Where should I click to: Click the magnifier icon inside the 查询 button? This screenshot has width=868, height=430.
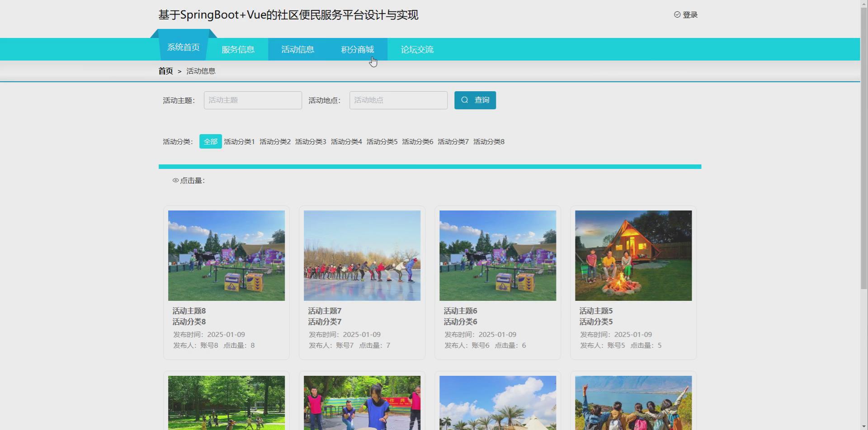coord(465,100)
